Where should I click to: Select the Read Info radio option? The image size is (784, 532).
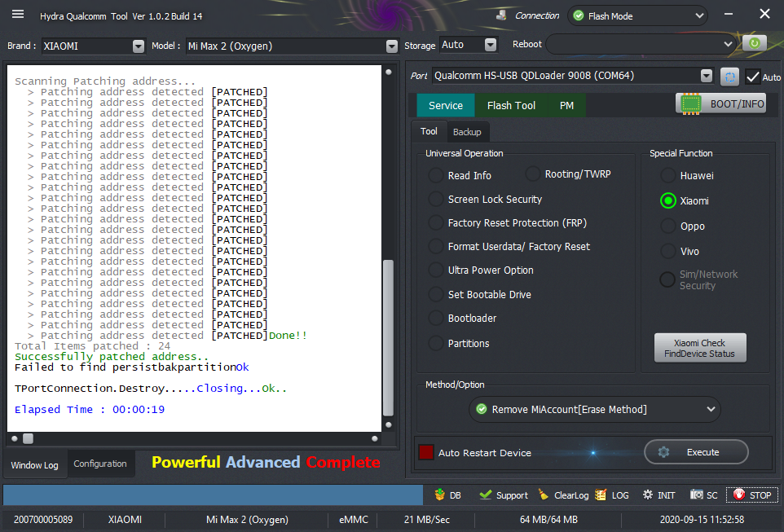pos(435,175)
